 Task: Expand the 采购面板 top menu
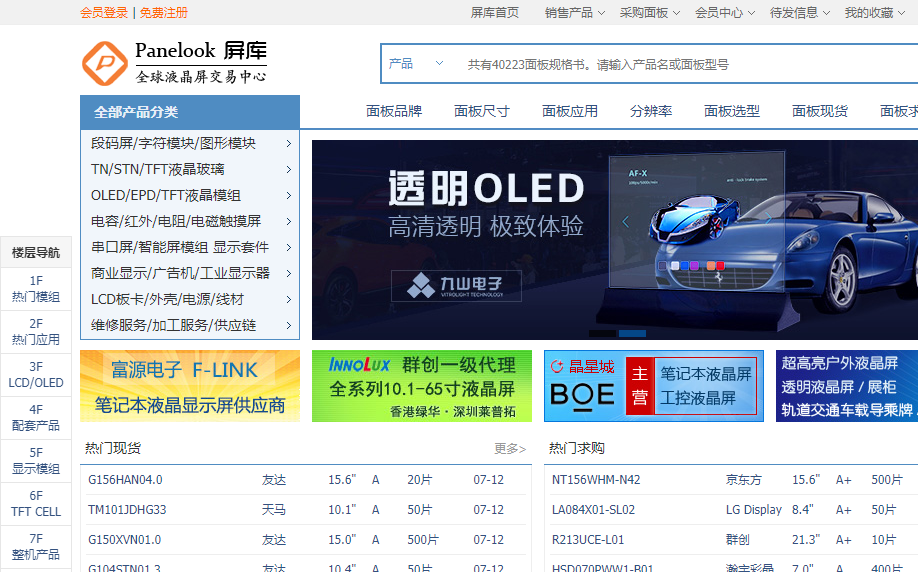pos(649,13)
